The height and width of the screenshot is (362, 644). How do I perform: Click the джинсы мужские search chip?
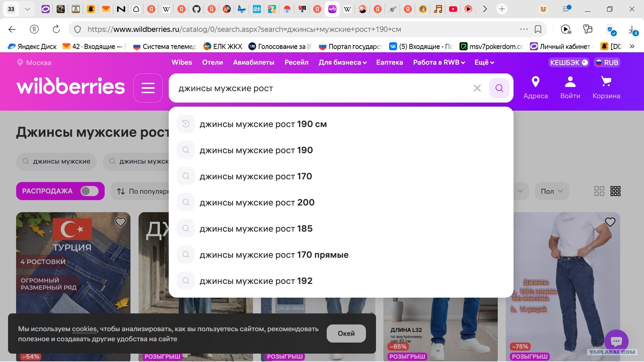[56, 162]
